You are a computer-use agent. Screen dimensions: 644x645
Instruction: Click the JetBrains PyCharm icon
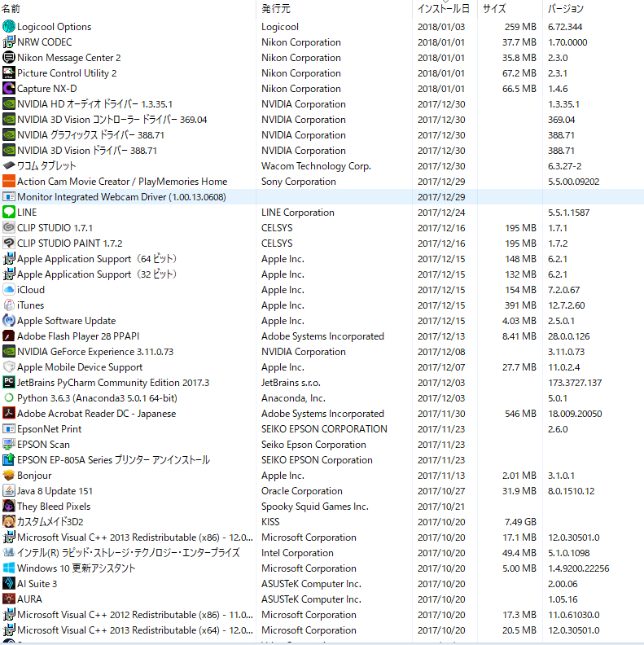click(x=9, y=383)
